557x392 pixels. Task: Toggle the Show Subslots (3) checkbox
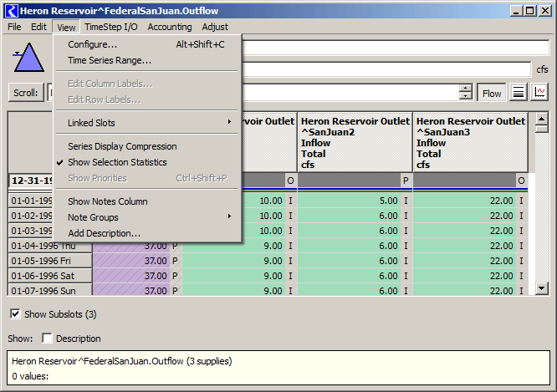[15, 314]
